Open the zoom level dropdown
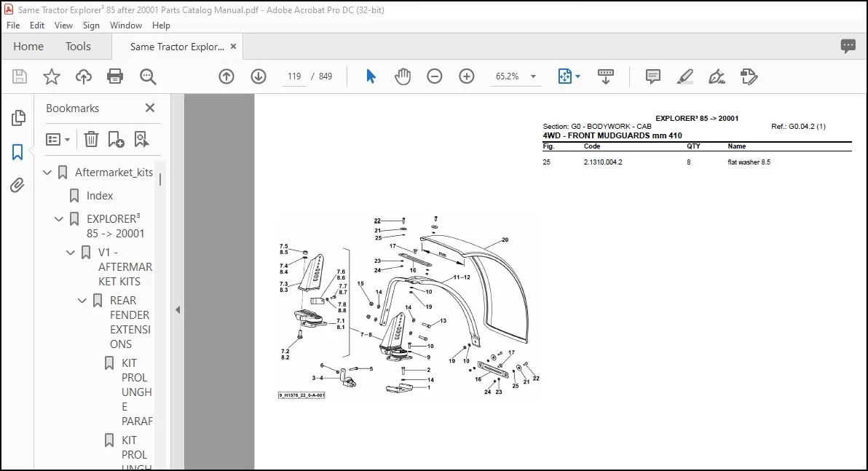868x471 pixels. click(533, 76)
